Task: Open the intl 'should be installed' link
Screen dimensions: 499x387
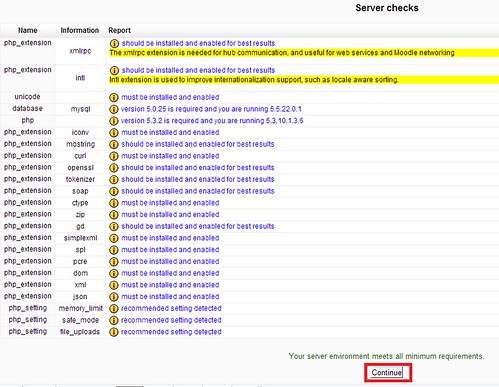Action: (198, 70)
